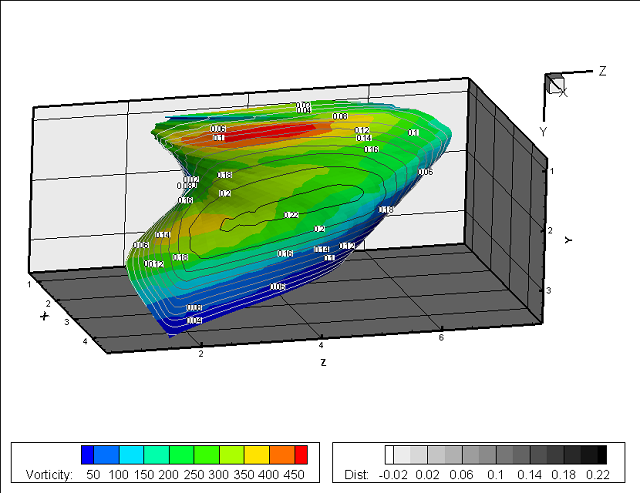Viewport: 640px width, 493px height.
Task: Pick the white swatch in Dist legend
Action: pyautogui.click(x=390, y=455)
